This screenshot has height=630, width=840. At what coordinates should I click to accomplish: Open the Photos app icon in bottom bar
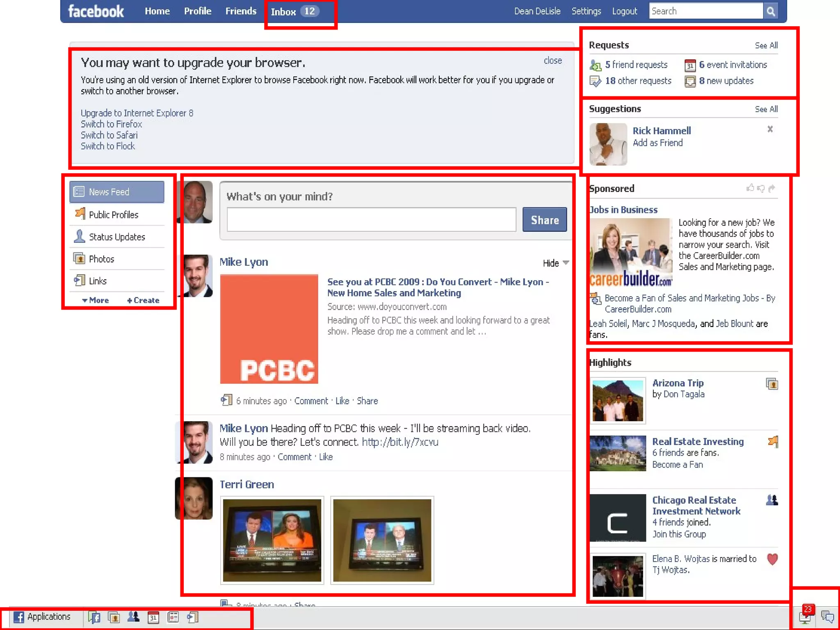(x=114, y=617)
